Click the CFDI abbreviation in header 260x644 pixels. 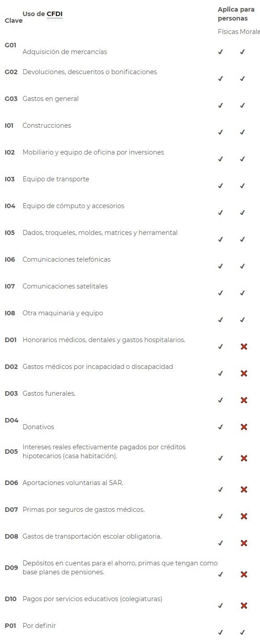pos(55,14)
